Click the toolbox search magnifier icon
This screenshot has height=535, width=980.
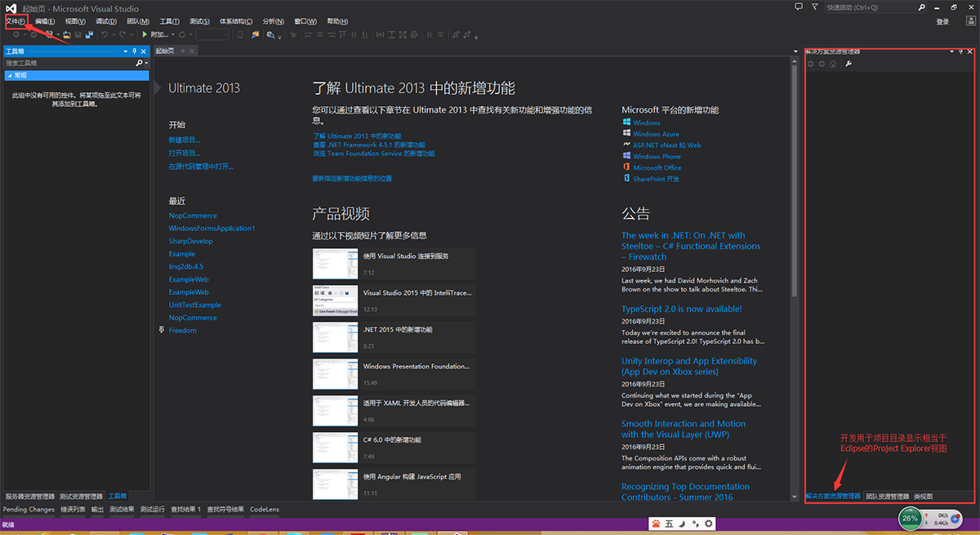(139, 63)
